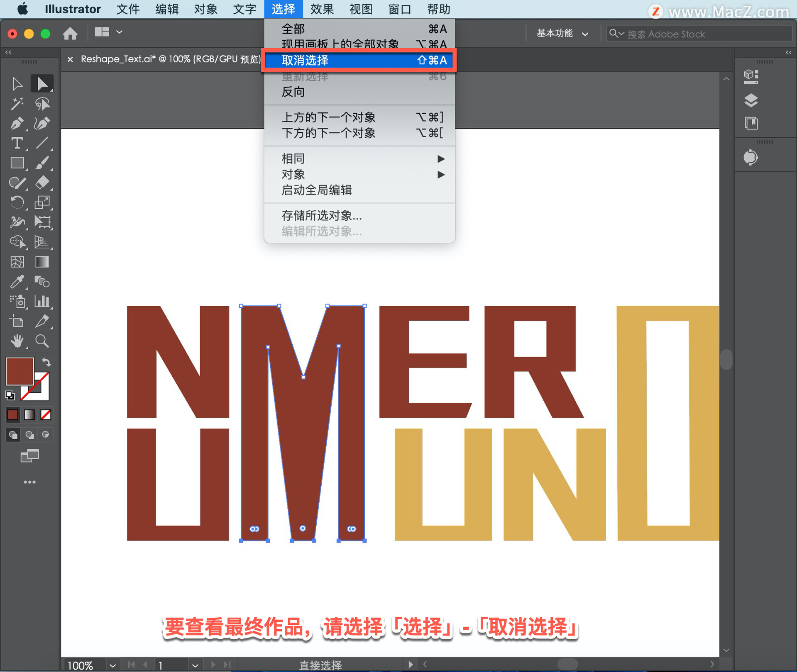
Task: Select the Hand tool
Action: click(x=17, y=341)
